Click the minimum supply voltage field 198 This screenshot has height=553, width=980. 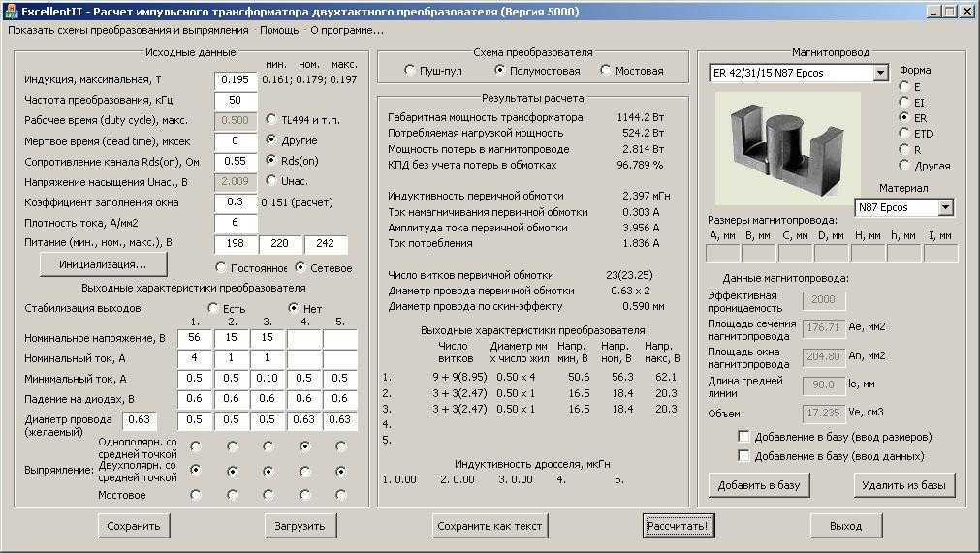click(x=235, y=244)
